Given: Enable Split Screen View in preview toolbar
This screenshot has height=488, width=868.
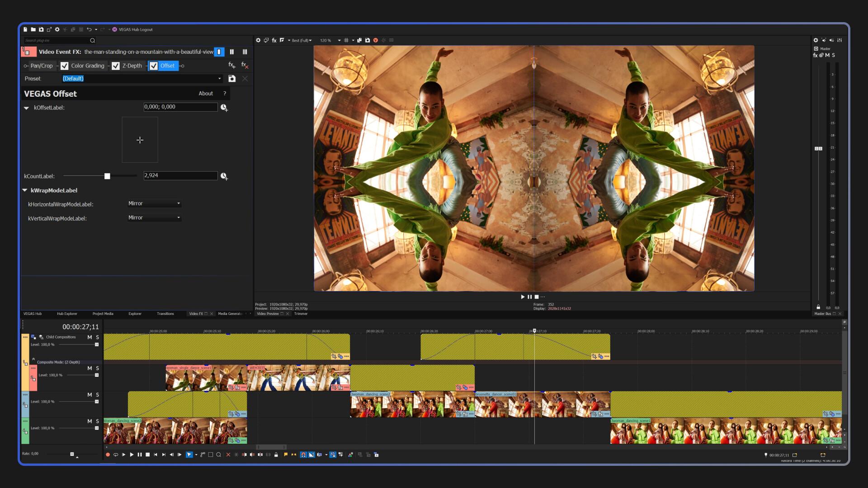Looking at the screenshot, I should click(266, 40).
